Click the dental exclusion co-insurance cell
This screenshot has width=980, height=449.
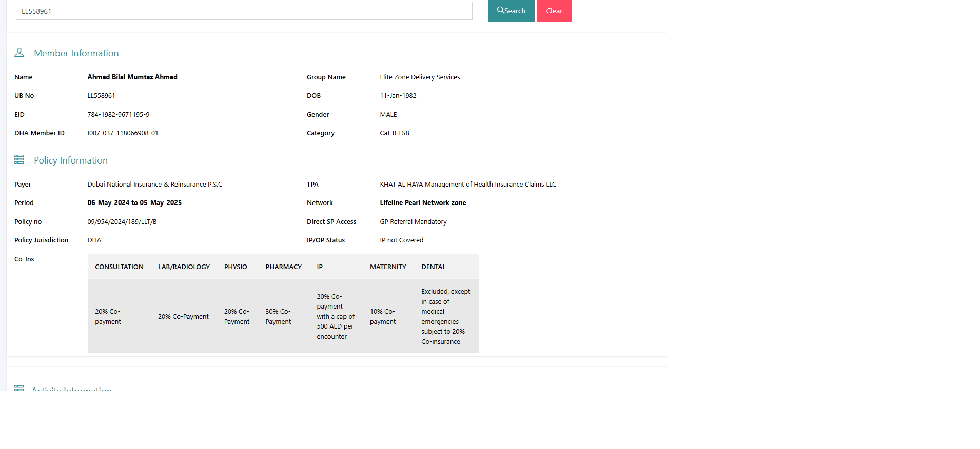tap(445, 316)
